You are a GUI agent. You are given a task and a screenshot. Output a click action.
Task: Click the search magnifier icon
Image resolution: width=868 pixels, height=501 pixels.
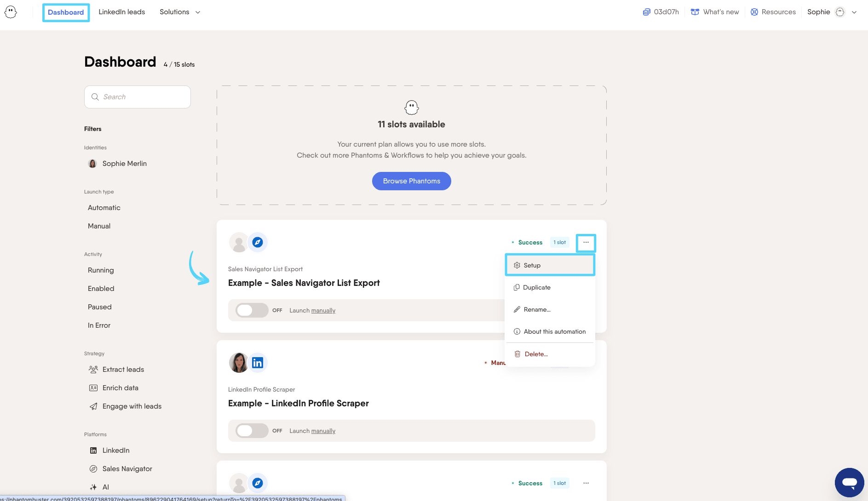pos(95,97)
